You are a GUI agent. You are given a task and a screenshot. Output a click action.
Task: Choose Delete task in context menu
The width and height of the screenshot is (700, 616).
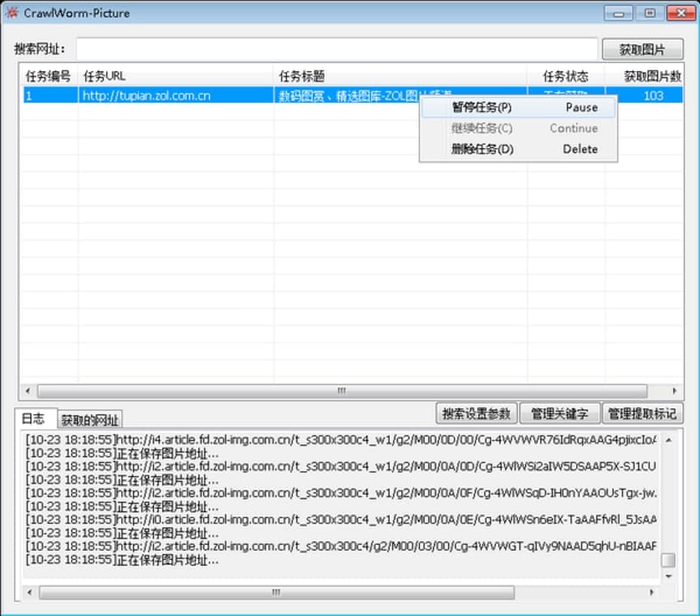(519, 149)
